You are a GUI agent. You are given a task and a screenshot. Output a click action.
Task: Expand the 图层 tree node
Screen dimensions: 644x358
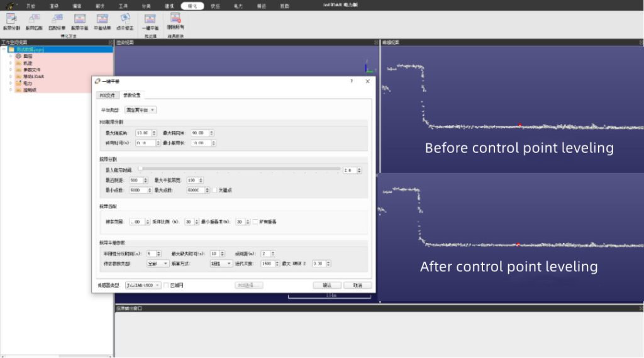(x=11, y=56)
